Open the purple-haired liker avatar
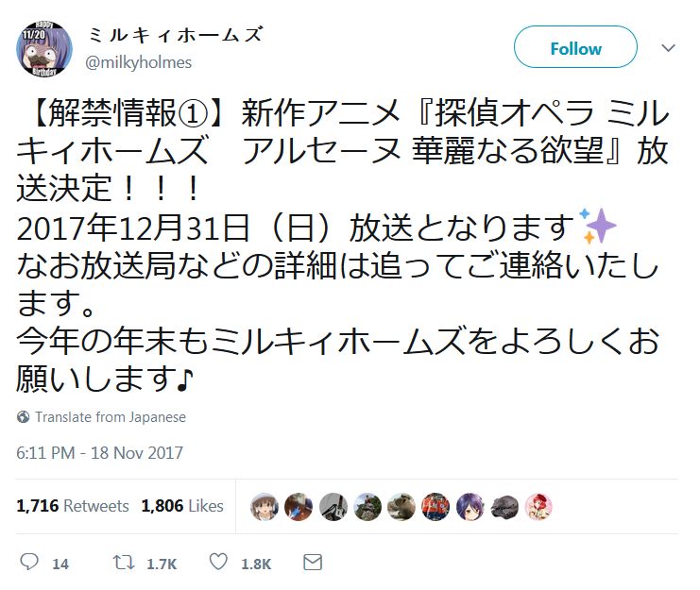The height and width of the screenshot is (590, 700). (x=470, y=507)
